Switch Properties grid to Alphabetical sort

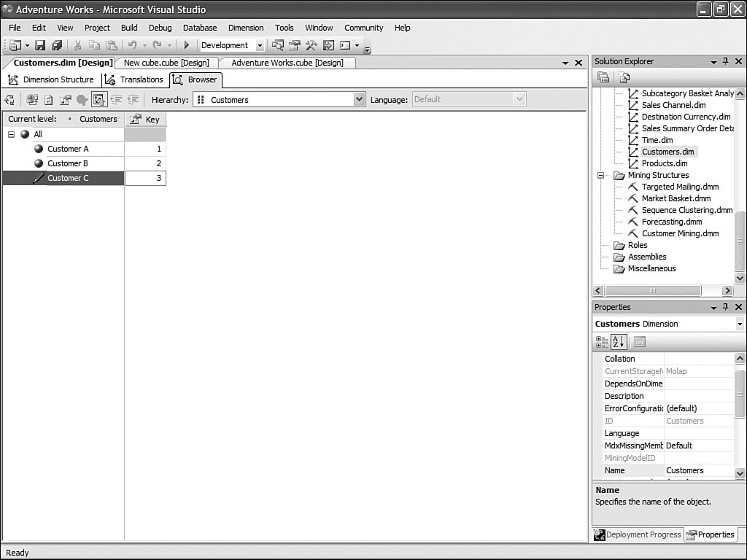(619, 342)
